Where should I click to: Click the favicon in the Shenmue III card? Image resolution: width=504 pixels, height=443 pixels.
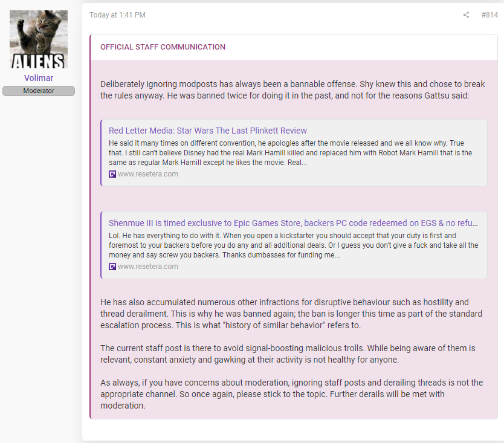click(112, 267)
